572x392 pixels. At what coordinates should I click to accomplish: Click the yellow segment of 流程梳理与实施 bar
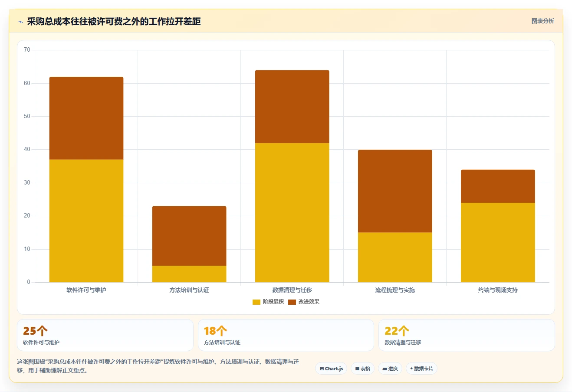pyautogui.click(x=395, y=257)
